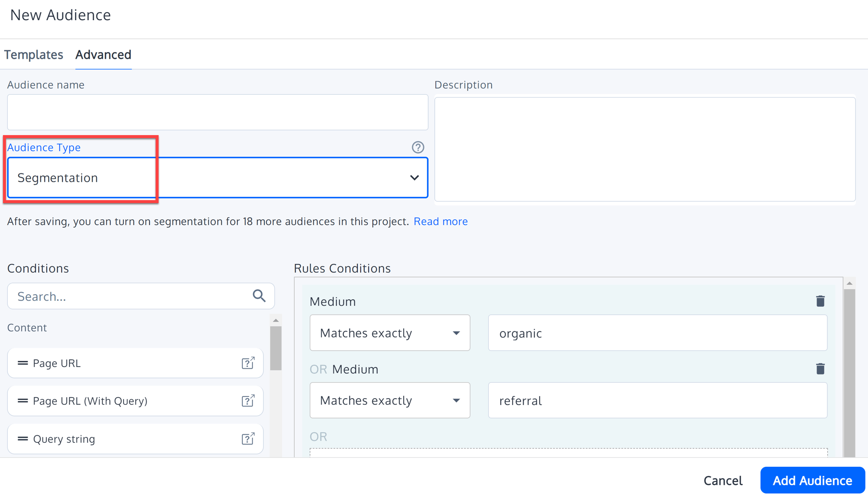Select the Advanced tab

[103, 55]
